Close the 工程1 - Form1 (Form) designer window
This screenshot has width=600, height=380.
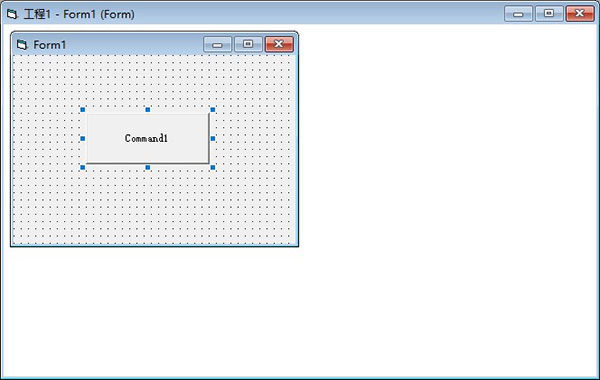[580, 14]
